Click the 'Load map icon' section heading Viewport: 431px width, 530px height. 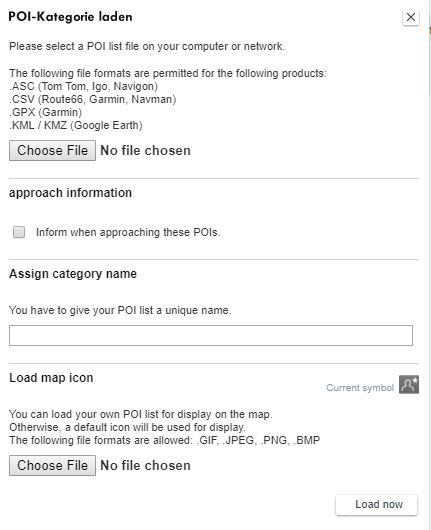tap(51, 378)
